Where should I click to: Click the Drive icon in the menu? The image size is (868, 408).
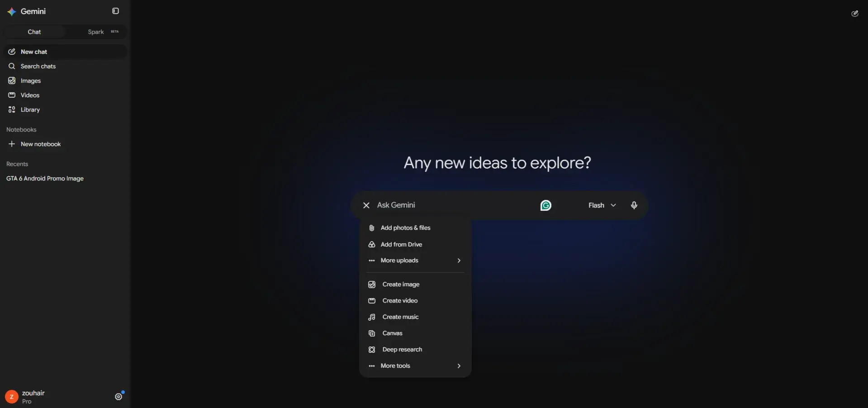pos(372,244)
